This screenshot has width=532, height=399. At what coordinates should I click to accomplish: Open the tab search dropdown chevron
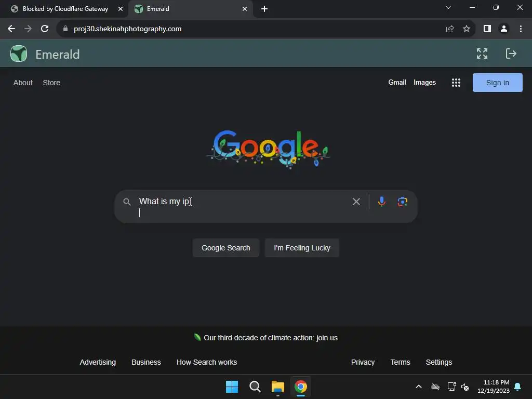click(x=448, y=7)
